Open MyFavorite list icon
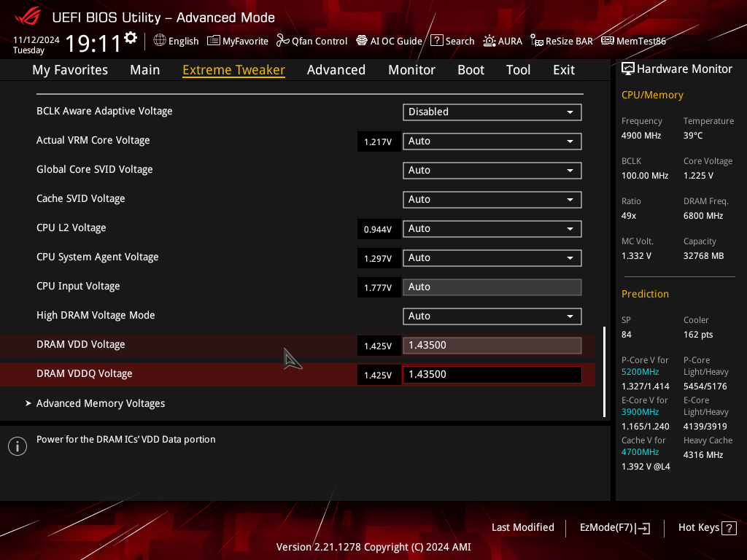The height and width of the screenshot is (560, 747). (x=214, y=41)
